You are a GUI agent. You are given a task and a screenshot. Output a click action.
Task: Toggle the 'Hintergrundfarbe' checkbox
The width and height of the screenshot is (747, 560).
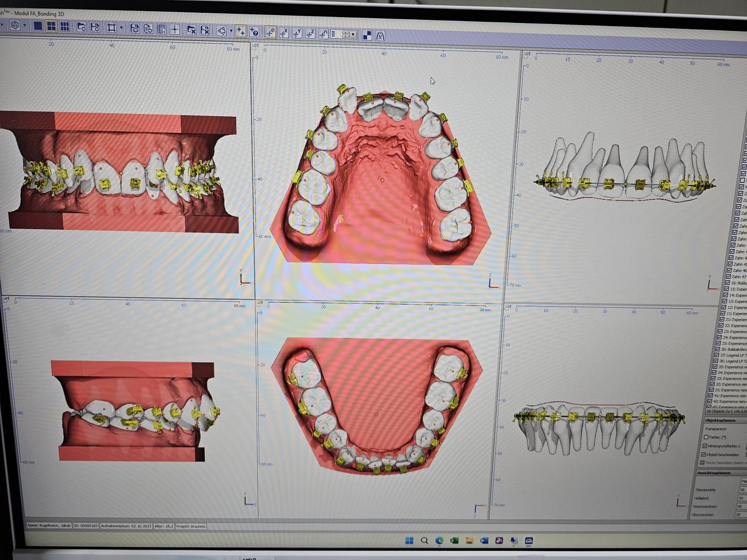click(x=705, y=446)
